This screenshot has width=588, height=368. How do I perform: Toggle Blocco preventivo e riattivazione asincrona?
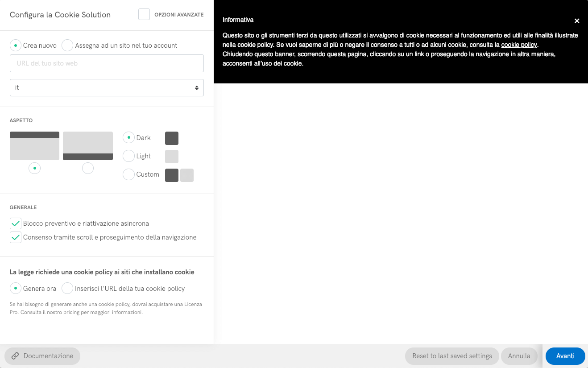[16, 223]
